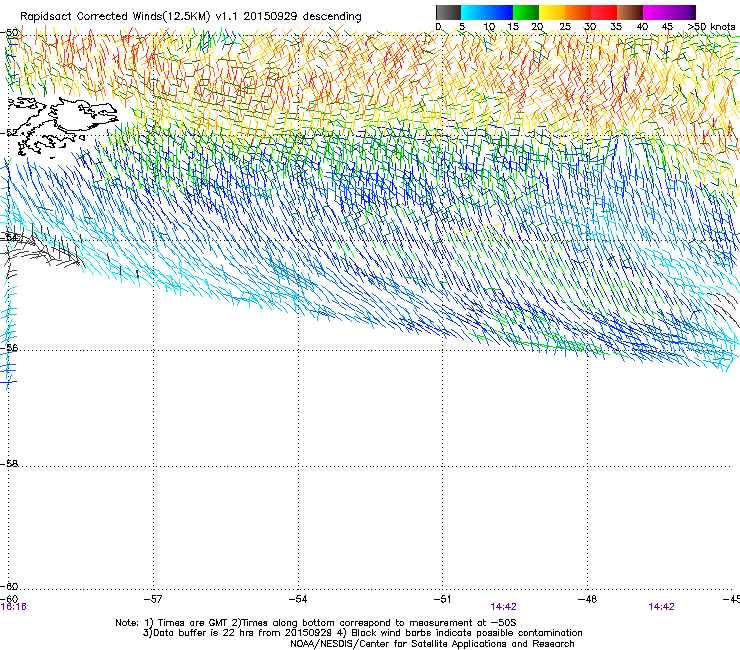Click the brown 35-40 knots legend segment
The height and width of the screenshot is (650, 740).
click(630, 12)
